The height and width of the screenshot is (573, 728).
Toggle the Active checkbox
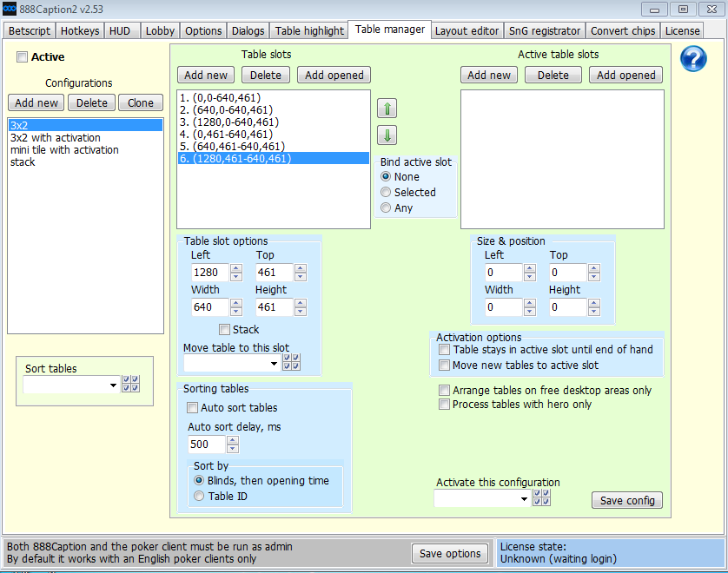[x=22, y=57]
